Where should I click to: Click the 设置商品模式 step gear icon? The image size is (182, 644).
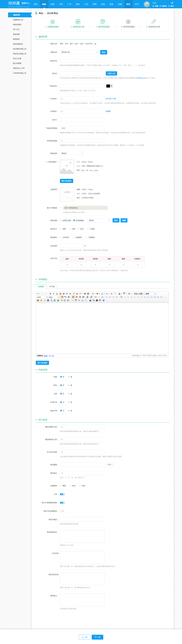point(52,22)
